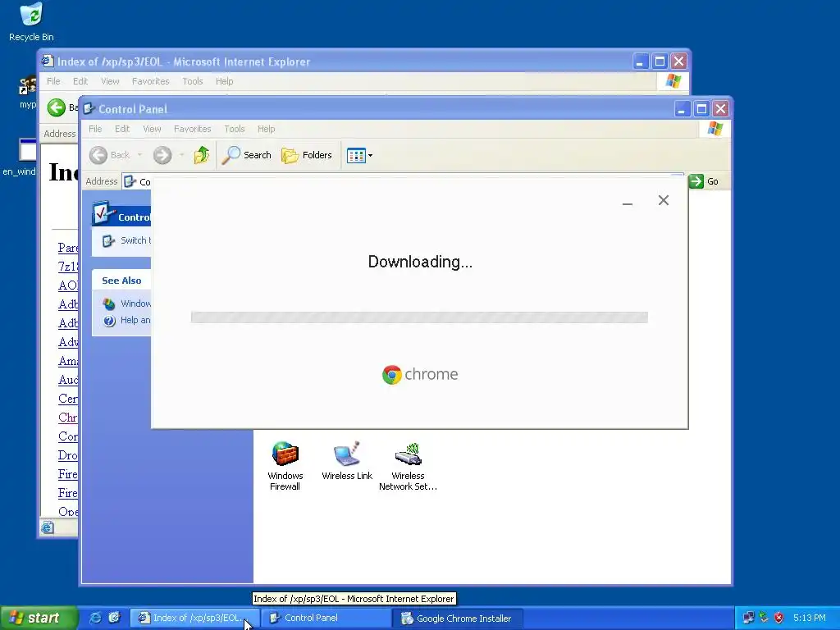
Task: Click the green Go button in Control Panel
Action: click(x=703, y=181)
